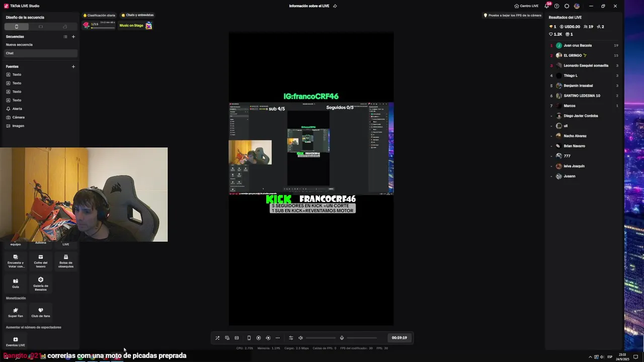644x362 pixels.
Task: Click the magic wand effects icon
Action: (x=217, y=338)
